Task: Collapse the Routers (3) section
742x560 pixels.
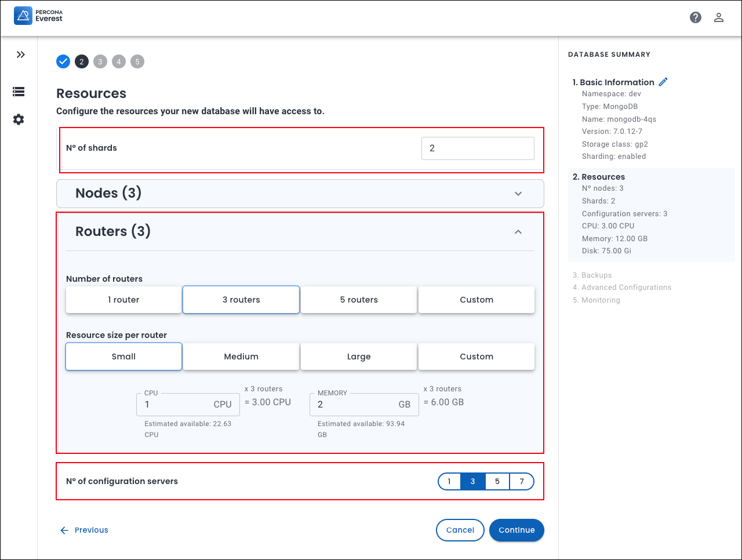Action: coord(518,232)
